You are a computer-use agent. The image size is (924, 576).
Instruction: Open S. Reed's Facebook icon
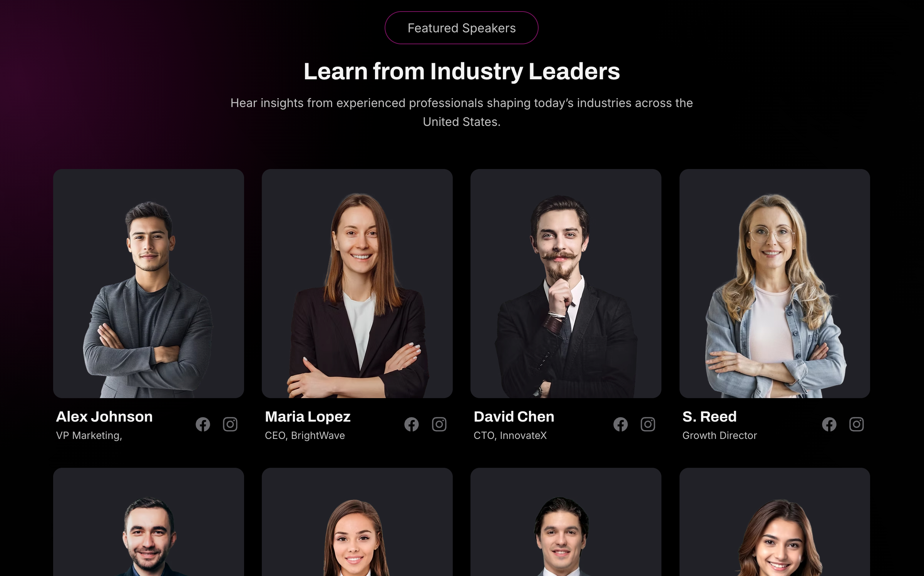click(829, 424)
